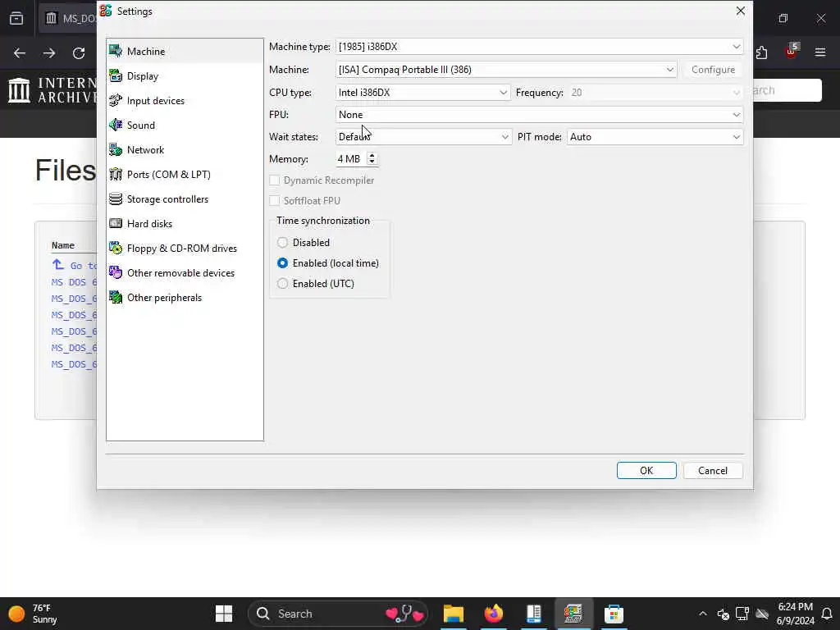Click the Sound speaker icon
Viewport: 840px width, 630px height.
click(115, 125)
